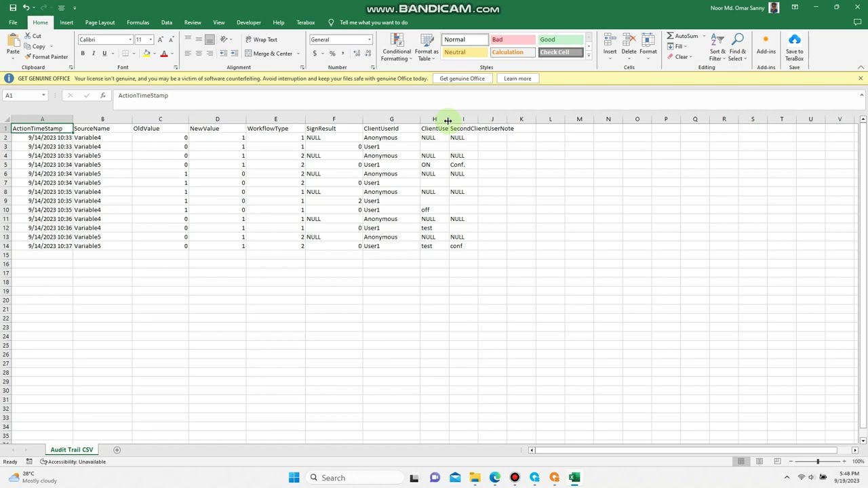This screenshot has height=488, width=868.
Task: Add a new sheet with plus button
Action: pos(117,450)
